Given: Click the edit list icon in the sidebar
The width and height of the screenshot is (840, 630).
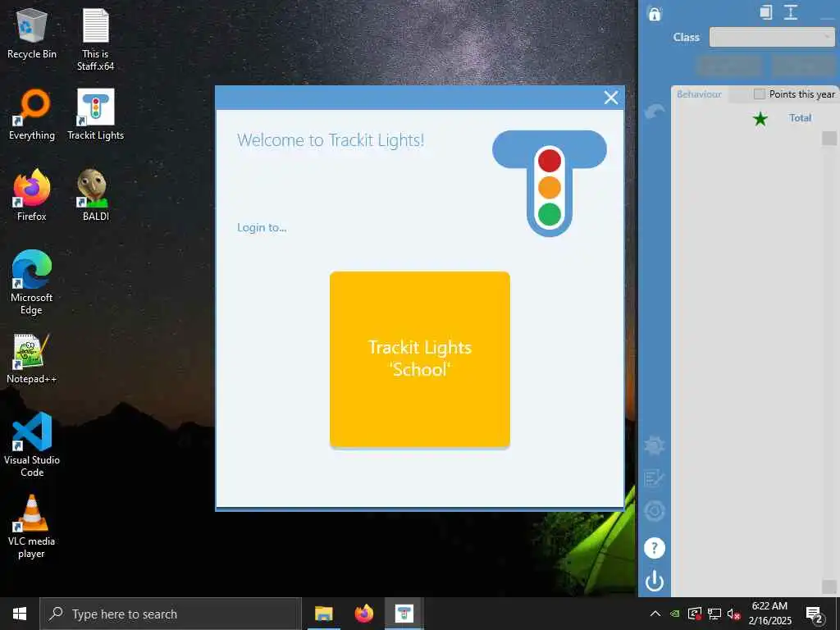Looking at the screenshot, I should [x=654, y=478].
